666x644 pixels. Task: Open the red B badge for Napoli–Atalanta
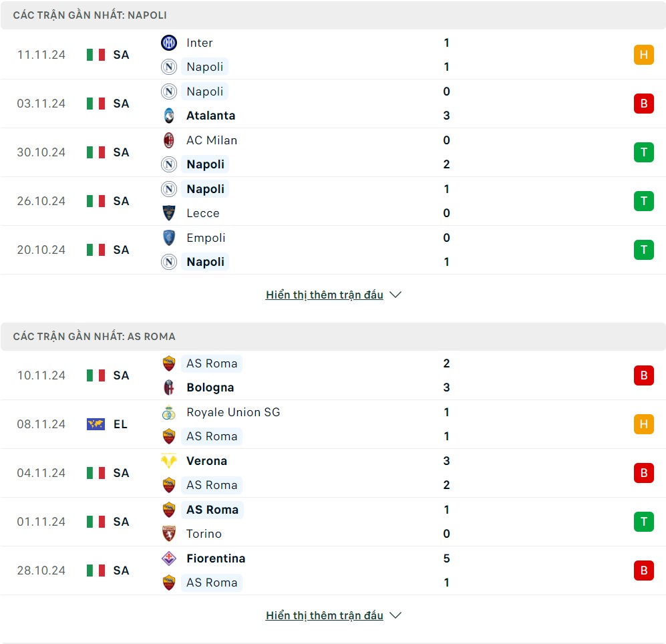pos(643,104)
